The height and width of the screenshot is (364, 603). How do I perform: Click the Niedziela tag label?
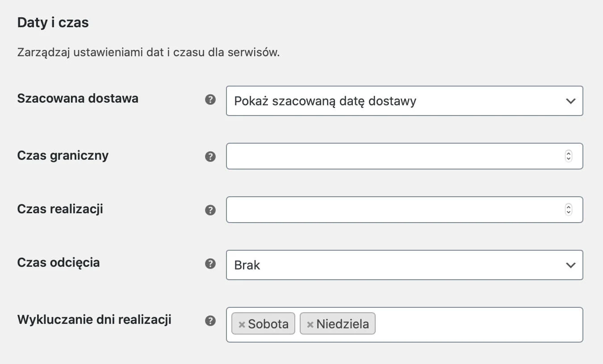[343, 324]
